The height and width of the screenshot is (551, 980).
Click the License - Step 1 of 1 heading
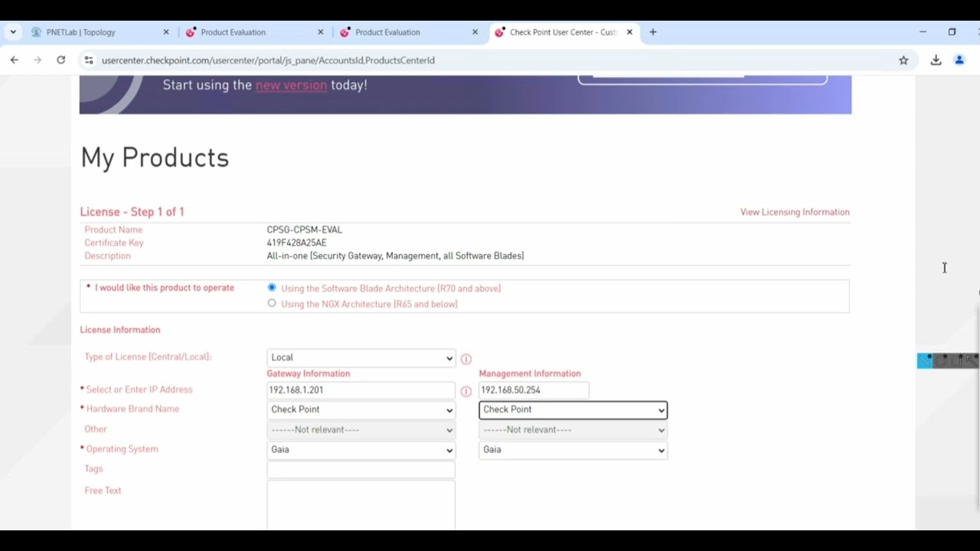132,212
